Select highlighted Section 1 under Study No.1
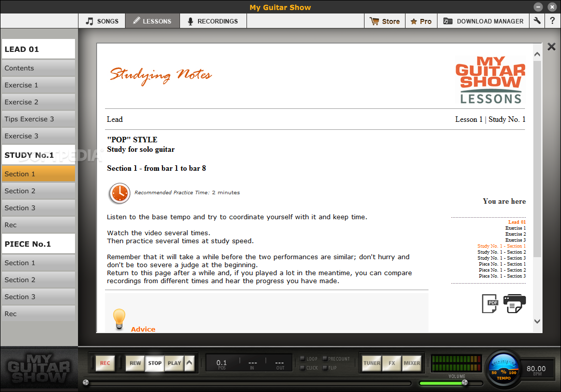The height and width of the screenshot is (392, 561). pyautogui.click(x=38, y=174)
